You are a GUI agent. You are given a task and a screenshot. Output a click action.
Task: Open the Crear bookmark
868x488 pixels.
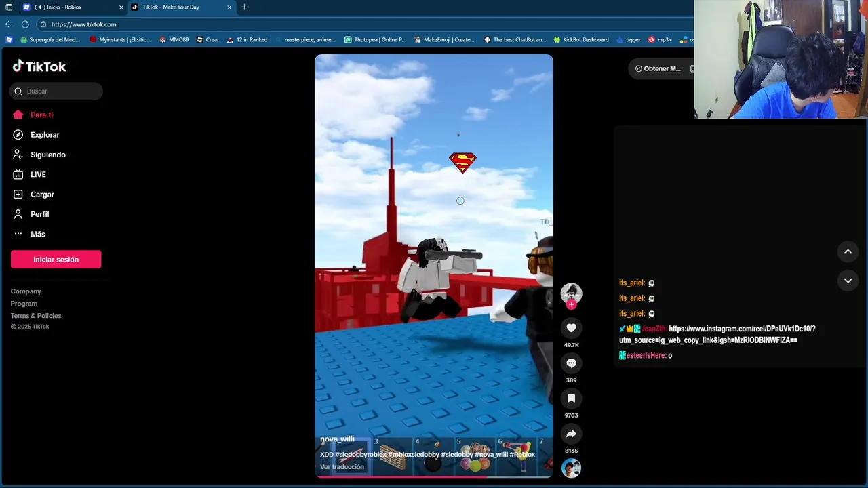pyautogui.click(x=208, y=40)
